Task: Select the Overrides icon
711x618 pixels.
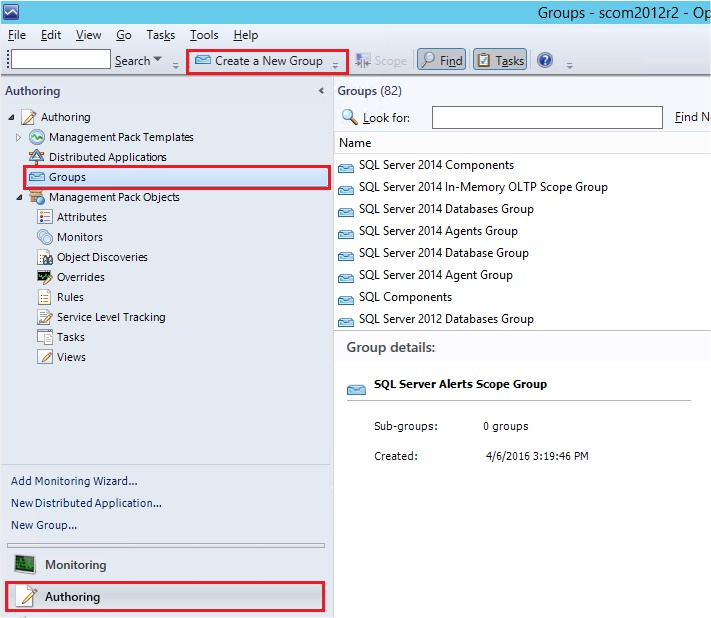Action: click(x=44, y=277)
